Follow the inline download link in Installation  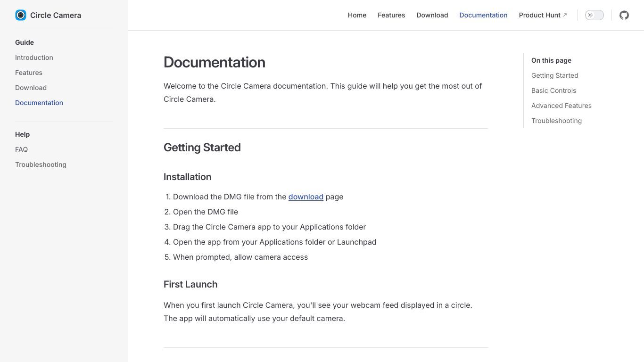click(x=306, y=197)
